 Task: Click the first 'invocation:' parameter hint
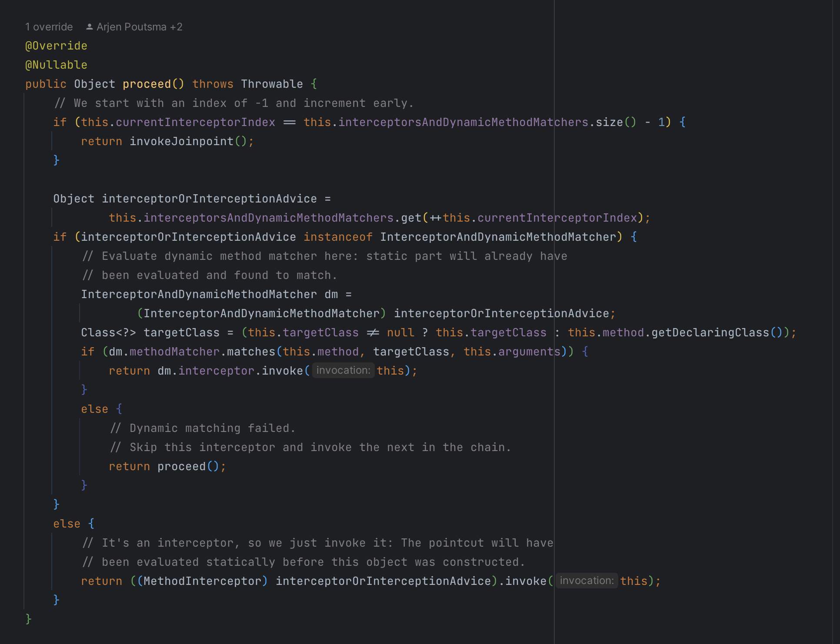[343, 370]
